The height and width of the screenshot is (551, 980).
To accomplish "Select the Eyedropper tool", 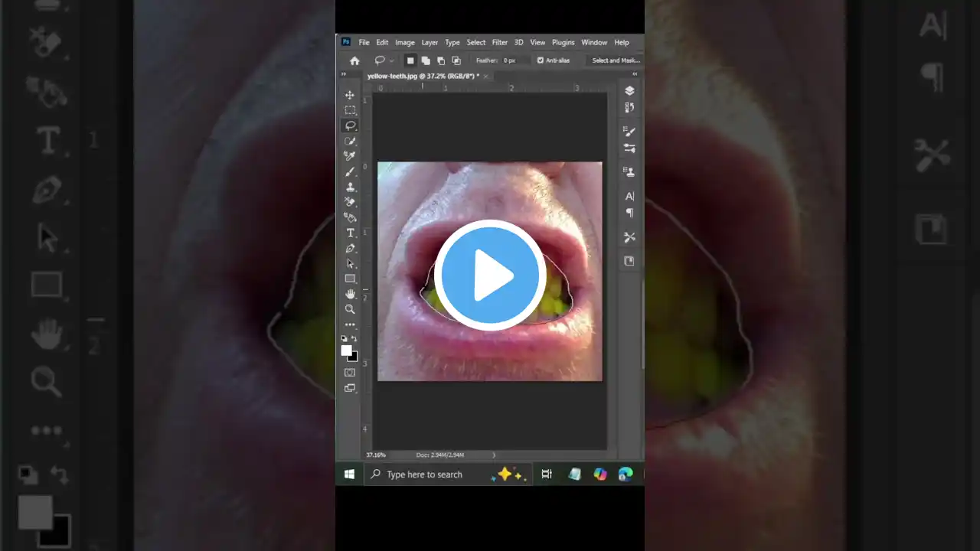I will pos(350,156).
